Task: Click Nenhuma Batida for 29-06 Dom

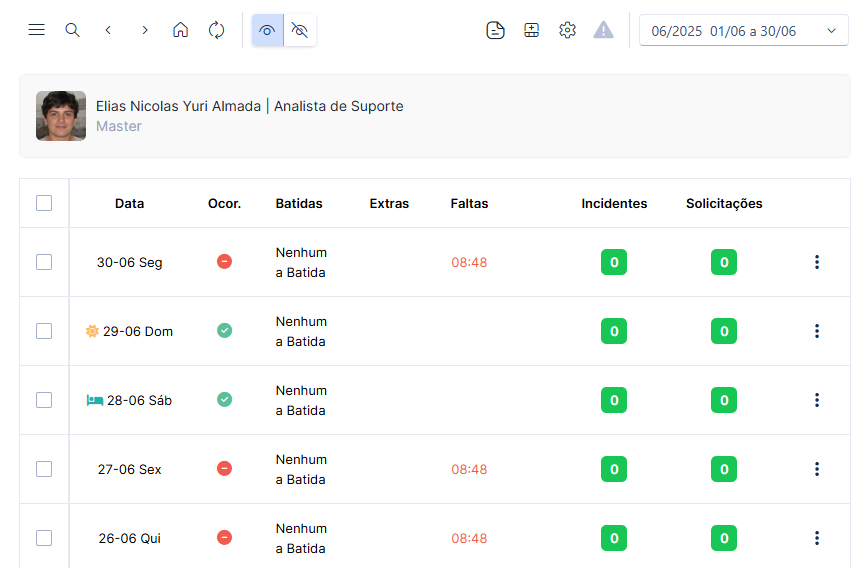Action: [x=302, y=331]
